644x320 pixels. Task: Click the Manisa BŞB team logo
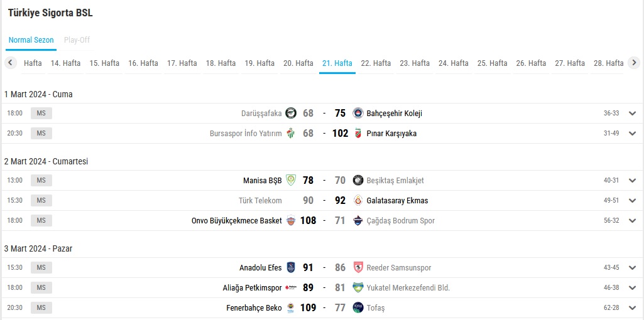click(x=291, y=181)
